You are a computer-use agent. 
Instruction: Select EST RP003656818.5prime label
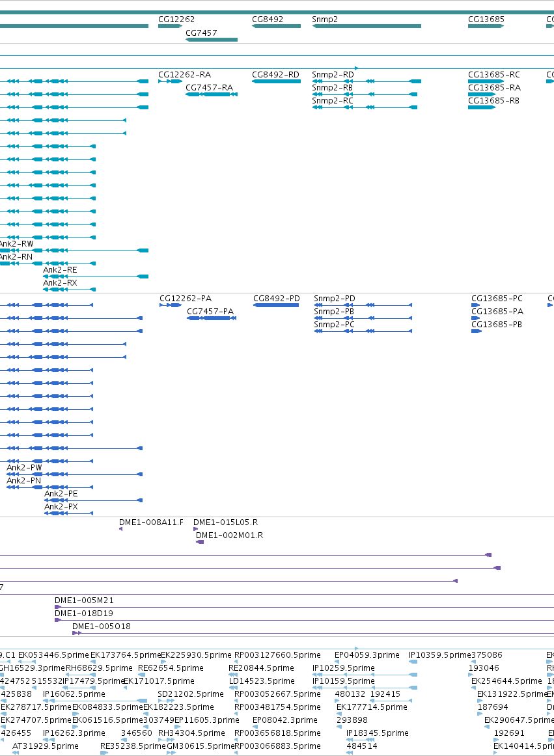tap(277, 733)
